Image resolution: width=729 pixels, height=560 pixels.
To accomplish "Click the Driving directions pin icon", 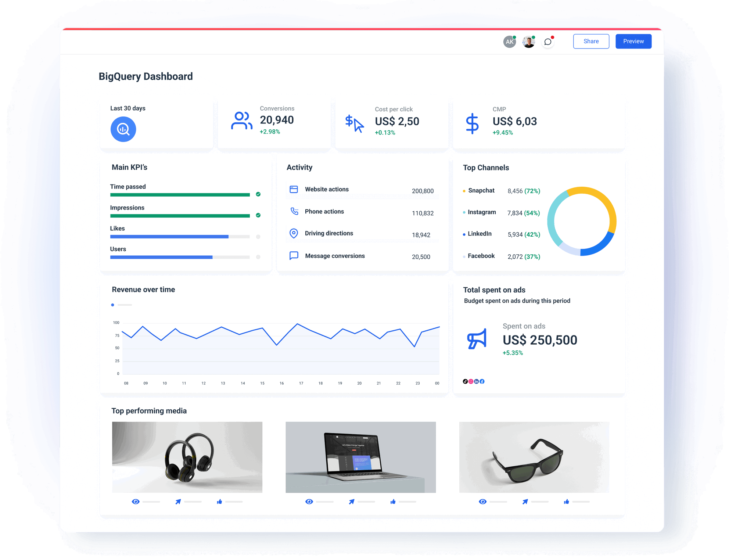I will click(x=294, y=233).
